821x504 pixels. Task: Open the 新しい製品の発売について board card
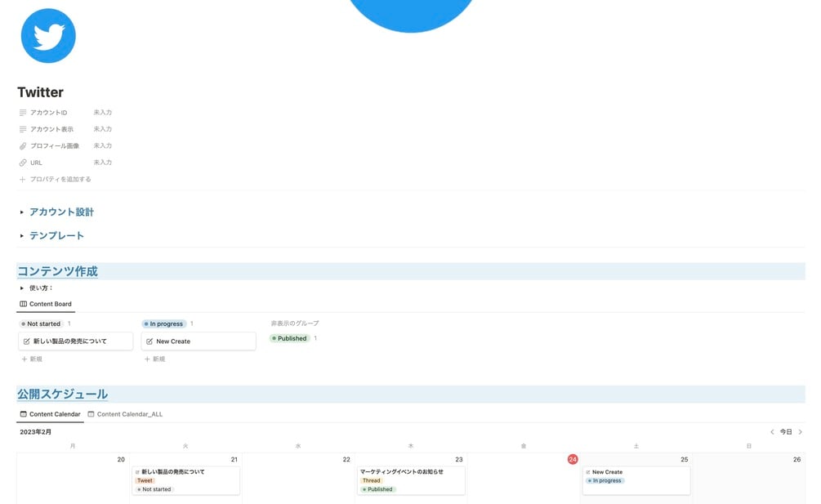pyautogui.click(x=75, y=341)
